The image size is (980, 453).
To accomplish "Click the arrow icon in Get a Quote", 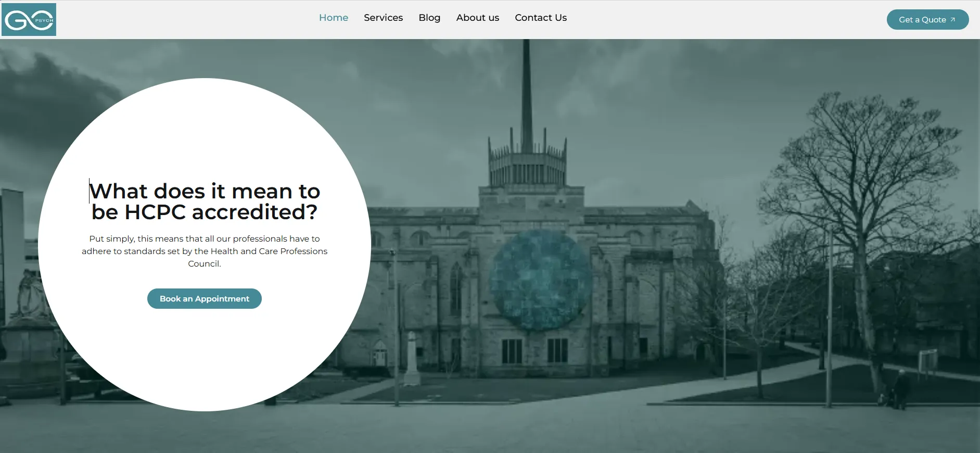I will [x=952, y=20].
